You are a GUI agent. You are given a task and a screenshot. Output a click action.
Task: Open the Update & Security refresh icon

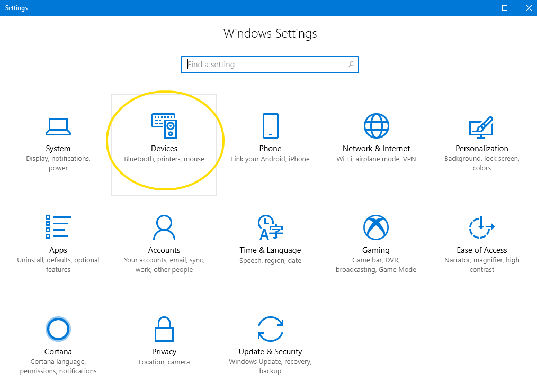271,329
